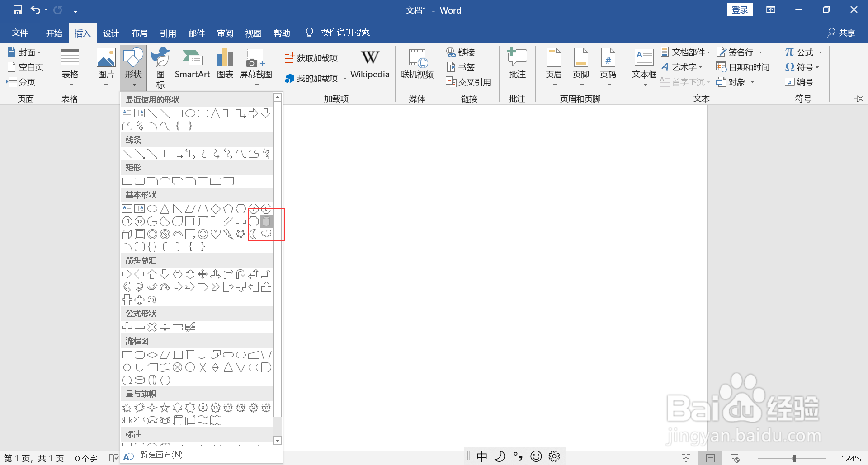Viewport: 868px width, 465px height.
Task: Open the Pictures insert icon
Action: coord(106,68)
